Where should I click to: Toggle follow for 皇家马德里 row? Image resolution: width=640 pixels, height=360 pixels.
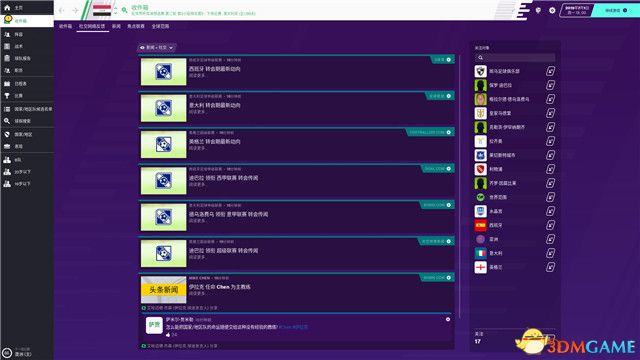click(550, 113)
